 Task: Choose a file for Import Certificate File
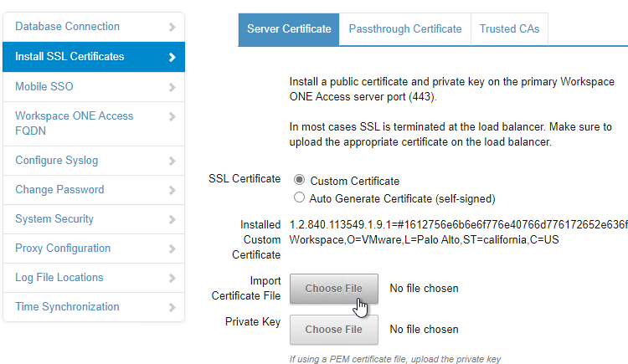334,289
